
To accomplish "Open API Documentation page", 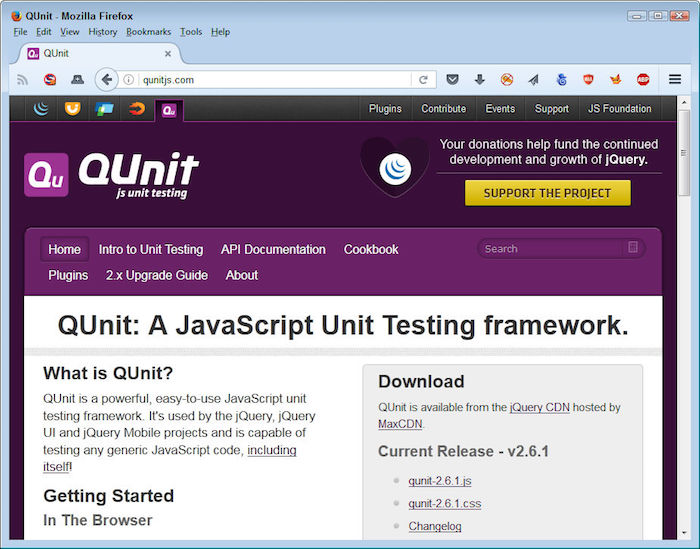I will click(x=273, y=249).
